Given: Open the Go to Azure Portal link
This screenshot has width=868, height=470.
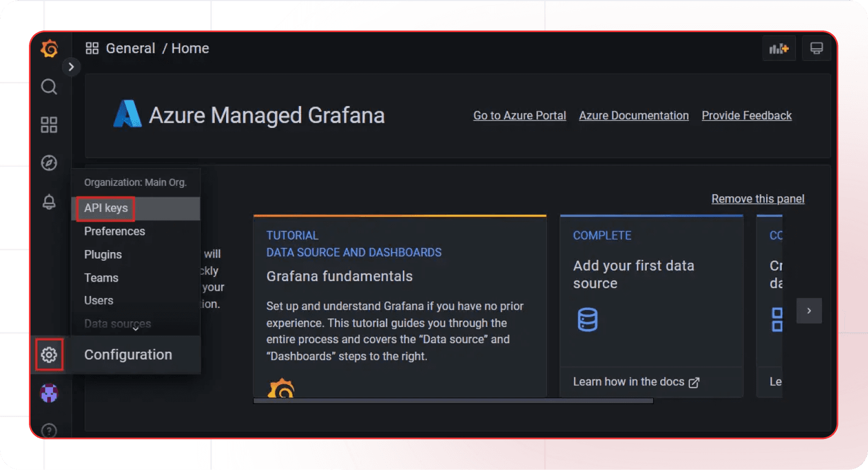Looking at the screenshot, I should (520, 116).
